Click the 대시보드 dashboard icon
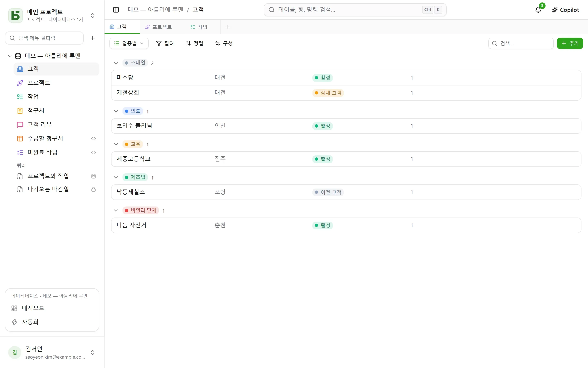Image resolution: width=588 pixels, height=368 pixels. (14, 308)
